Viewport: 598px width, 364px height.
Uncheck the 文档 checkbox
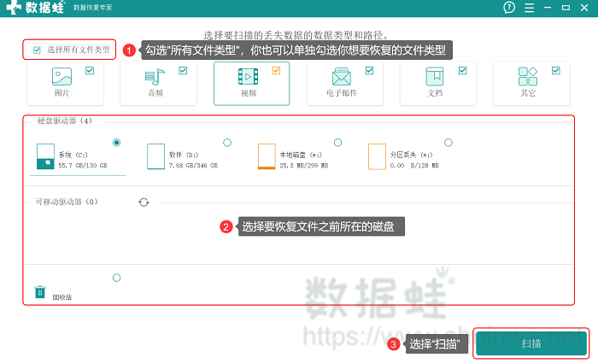click(463, 71)
